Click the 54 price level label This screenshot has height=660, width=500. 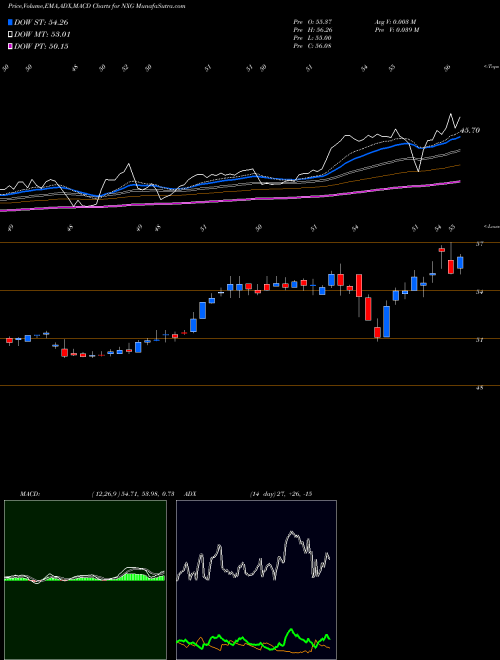480,292
